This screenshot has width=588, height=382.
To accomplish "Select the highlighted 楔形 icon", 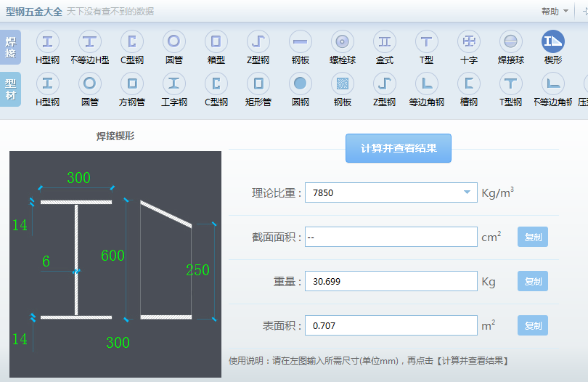I will point(553,41).
